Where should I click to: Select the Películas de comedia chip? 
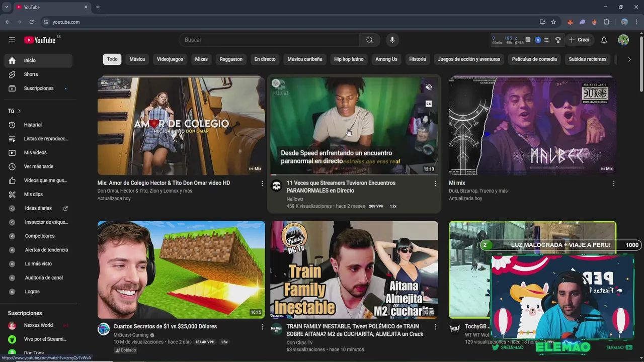pyautogui.click(x=534, y=59)
